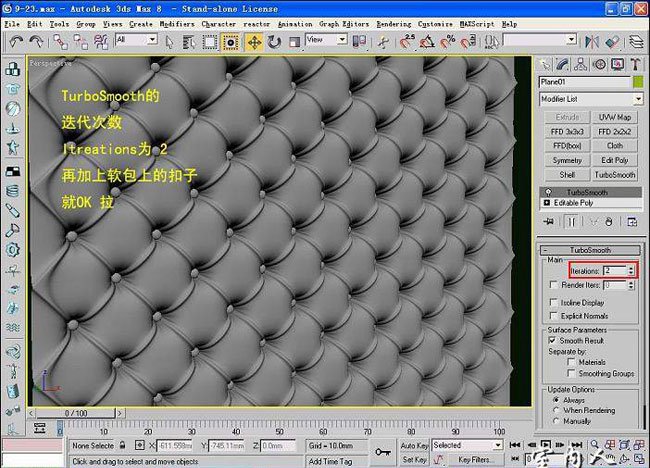Viewport: 650px width, 468px height.
Task: Open the Graph Editors menu
Action: click(x=344, y=24)
